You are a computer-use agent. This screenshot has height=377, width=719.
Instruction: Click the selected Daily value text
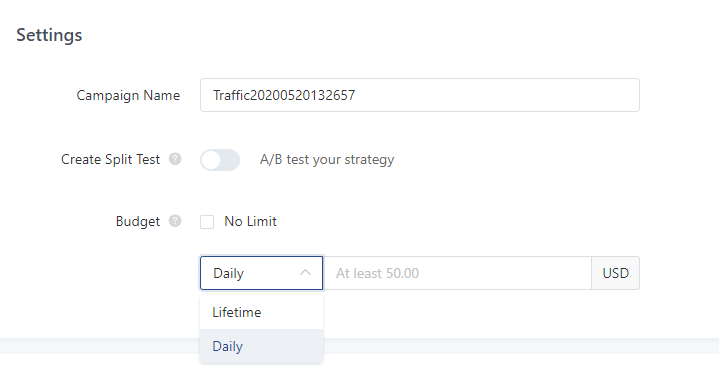tap(228, 273)
